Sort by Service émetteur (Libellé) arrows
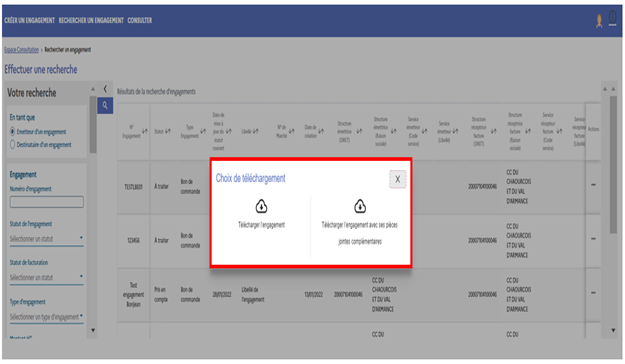This screenshot has width=625, height=364. click(455, 132)
